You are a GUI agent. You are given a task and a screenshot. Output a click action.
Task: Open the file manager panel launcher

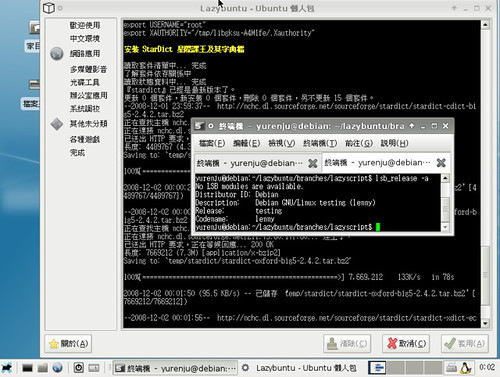(x=42, y=368)
